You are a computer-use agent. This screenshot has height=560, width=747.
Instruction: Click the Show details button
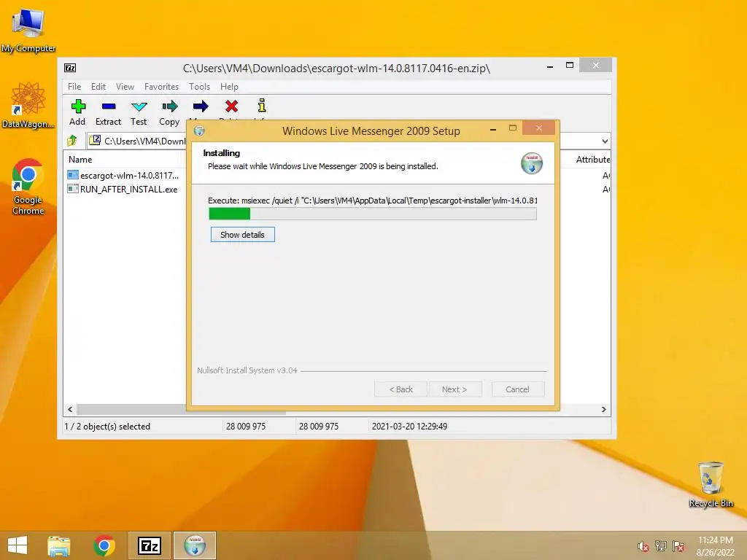point(242,234)
